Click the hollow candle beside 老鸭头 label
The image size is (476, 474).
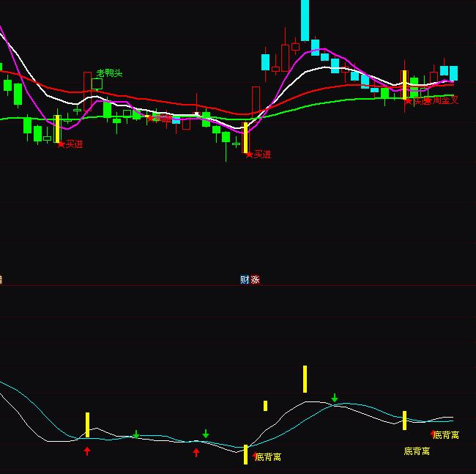coord(97,84)
